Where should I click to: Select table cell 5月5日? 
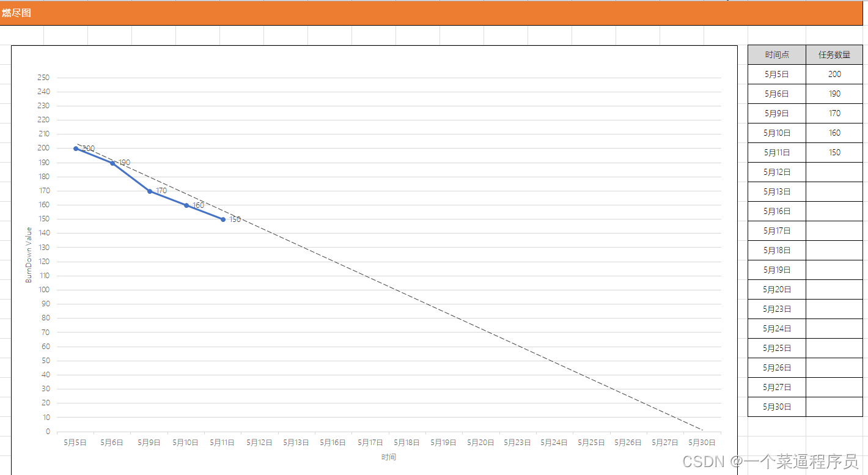click(x=777, y=74)
